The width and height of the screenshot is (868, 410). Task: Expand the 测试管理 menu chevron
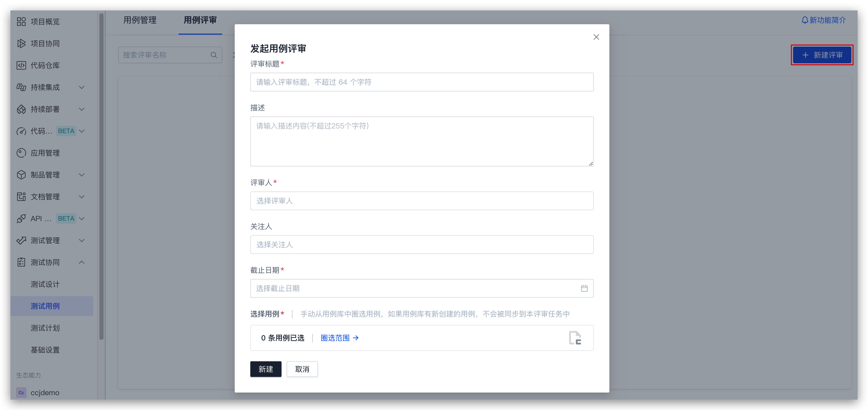81,240
